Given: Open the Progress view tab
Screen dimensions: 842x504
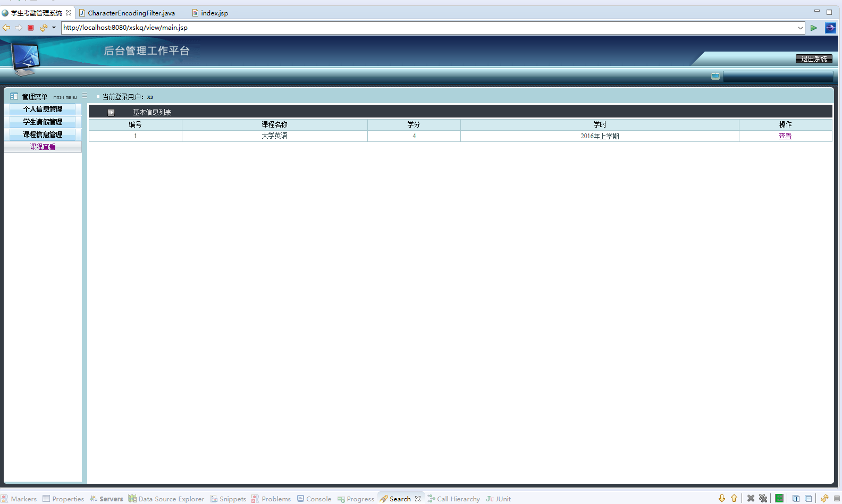Looking at the screenshot, I should click(x=356, y=499).
